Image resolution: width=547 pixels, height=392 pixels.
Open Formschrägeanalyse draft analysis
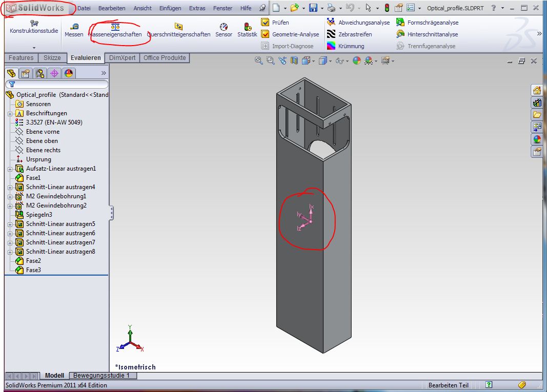[427, 23]
